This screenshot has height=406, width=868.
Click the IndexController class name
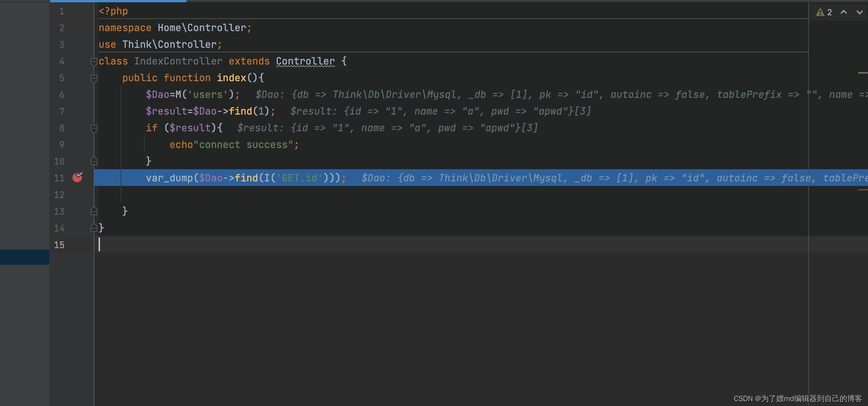[x=178, y=61]
